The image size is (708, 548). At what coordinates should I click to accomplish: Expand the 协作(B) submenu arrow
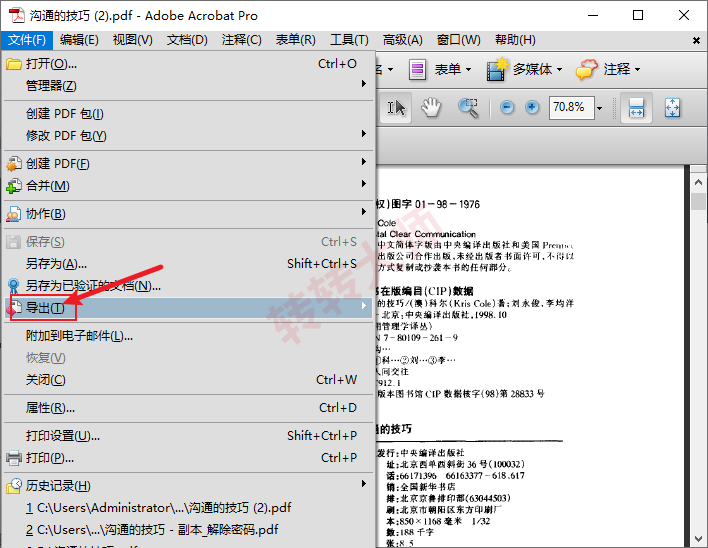point(363,212)
